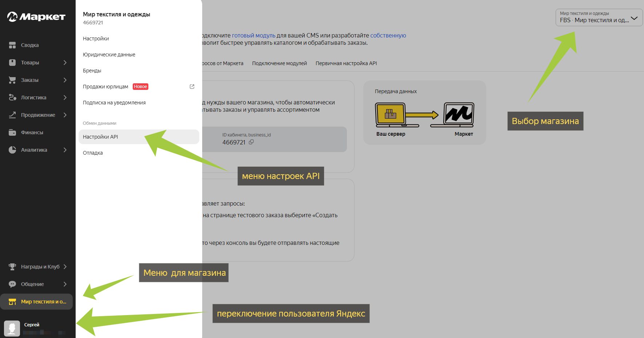The image size is (644, 338).
Task: Copy business_id 4669721 with copy icon
Action: [251, 142]
